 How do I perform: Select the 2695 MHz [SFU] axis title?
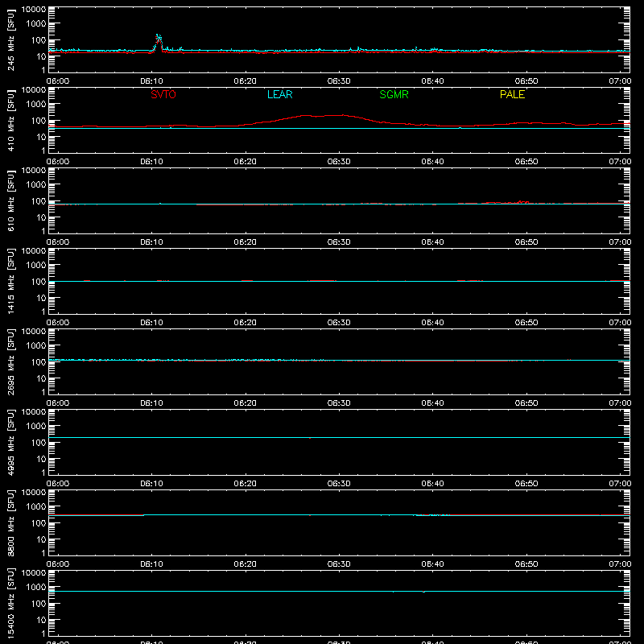point(10,361)
